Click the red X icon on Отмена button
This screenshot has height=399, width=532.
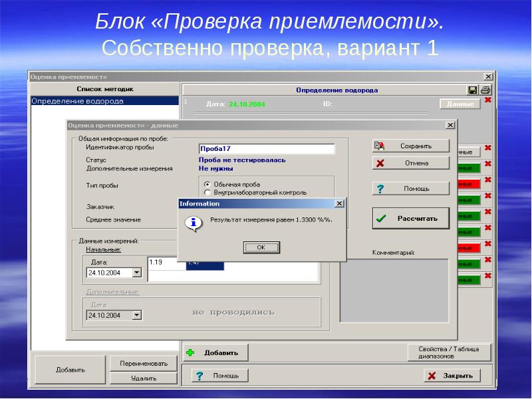380,163
